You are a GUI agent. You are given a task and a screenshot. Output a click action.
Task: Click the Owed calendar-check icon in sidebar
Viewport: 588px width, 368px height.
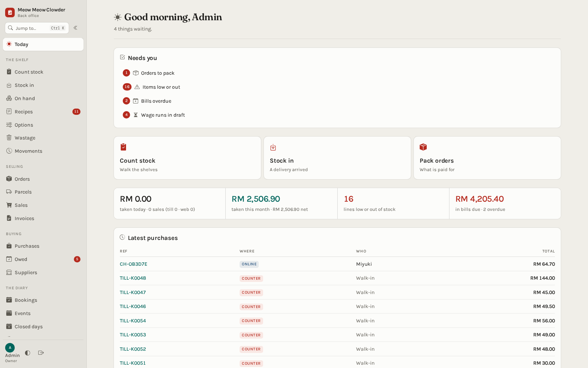point(9,259)
